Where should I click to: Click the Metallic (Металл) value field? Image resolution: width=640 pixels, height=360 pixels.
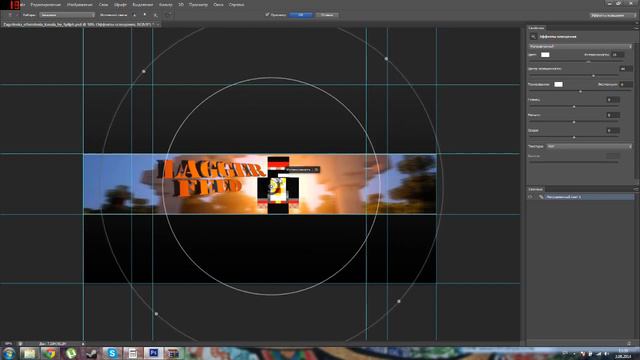[613, 115]
